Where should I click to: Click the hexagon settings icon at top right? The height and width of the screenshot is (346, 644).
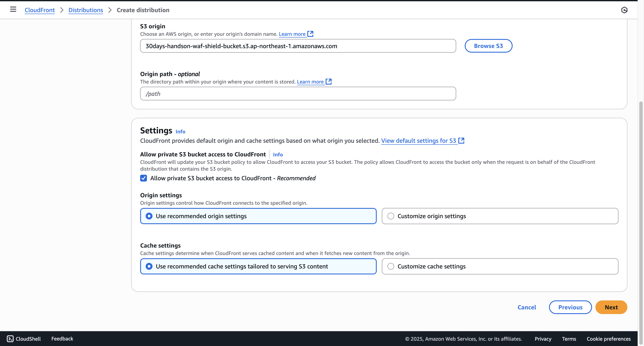[x=624, y=10]
